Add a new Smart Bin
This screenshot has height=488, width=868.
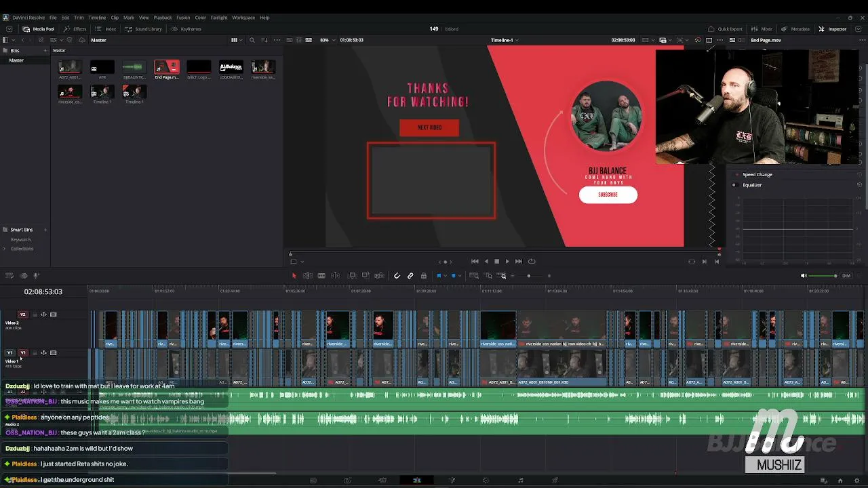coord(45,230)
